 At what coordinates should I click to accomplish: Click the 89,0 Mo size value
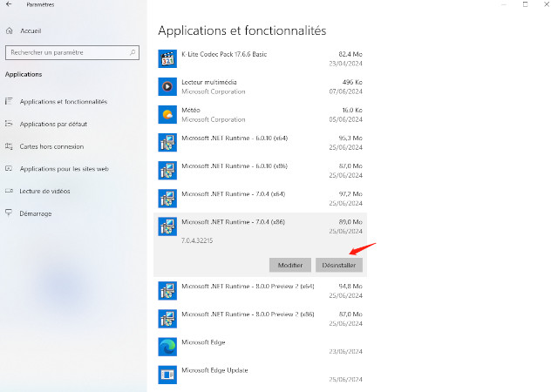pos(350,222)
